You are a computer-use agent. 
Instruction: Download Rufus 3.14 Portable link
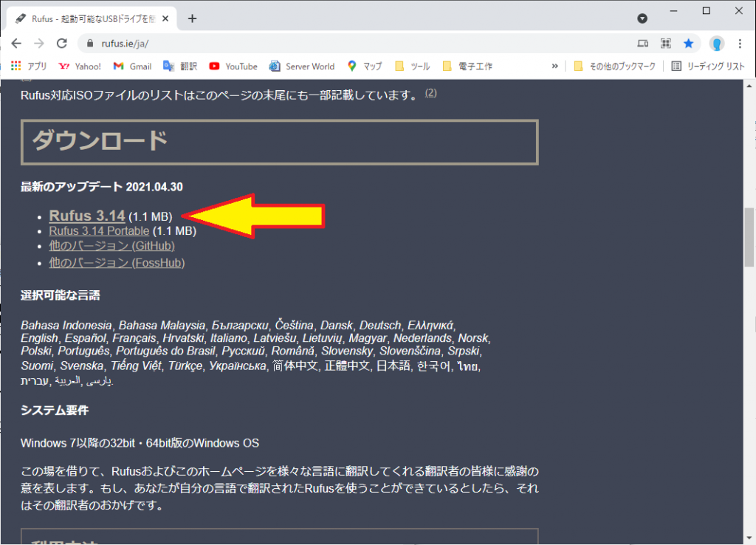pos(99,231)
